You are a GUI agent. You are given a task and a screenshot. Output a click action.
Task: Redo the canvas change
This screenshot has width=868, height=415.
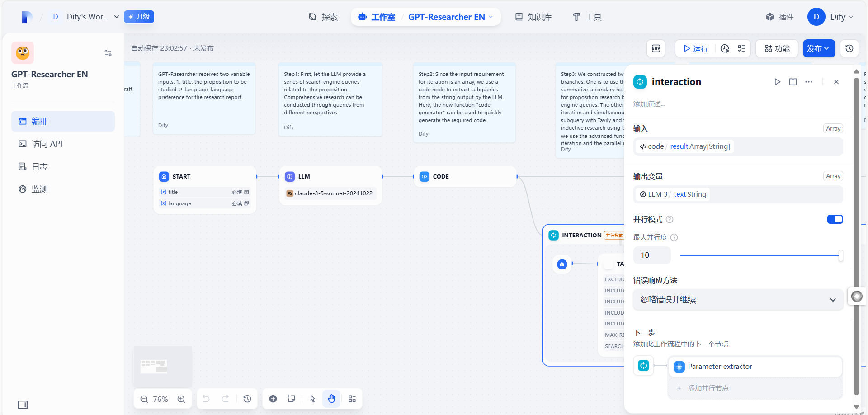coord(225,399)
